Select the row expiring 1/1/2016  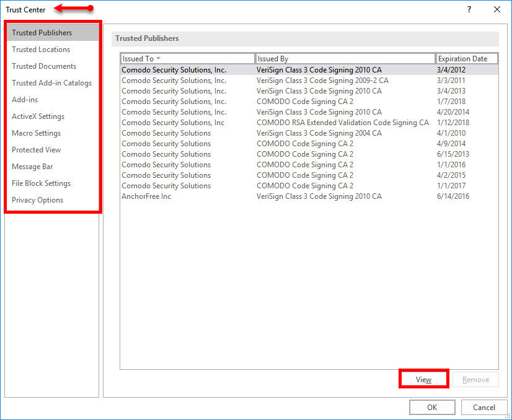pos(309,165)
